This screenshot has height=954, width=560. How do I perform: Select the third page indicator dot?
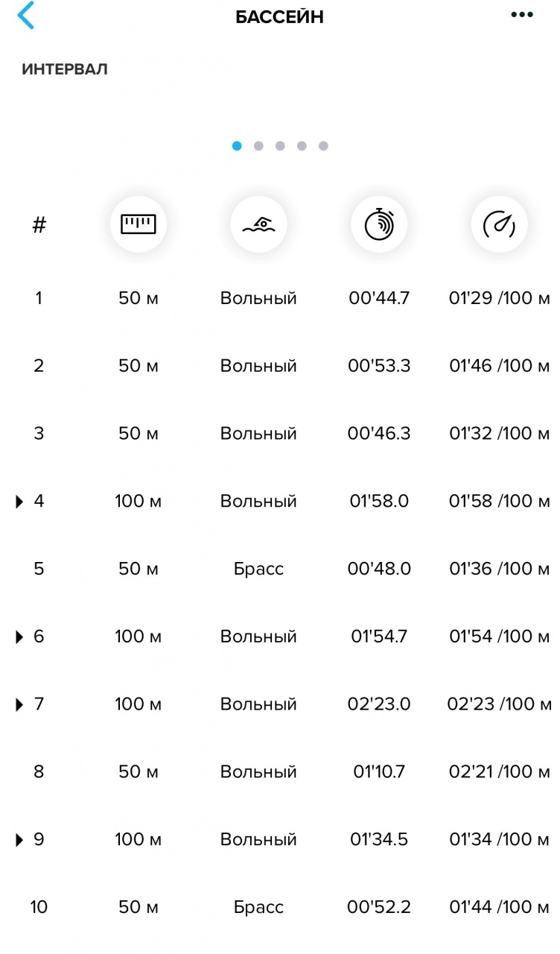pos(280,146)
